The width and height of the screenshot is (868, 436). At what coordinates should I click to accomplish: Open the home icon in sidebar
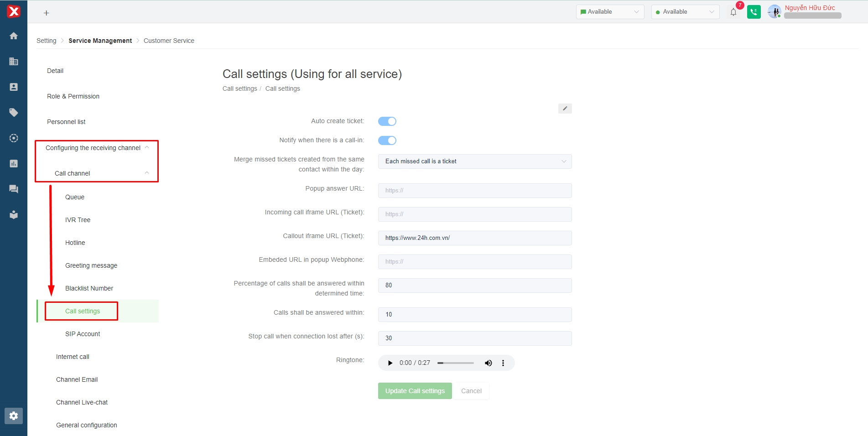14,36
